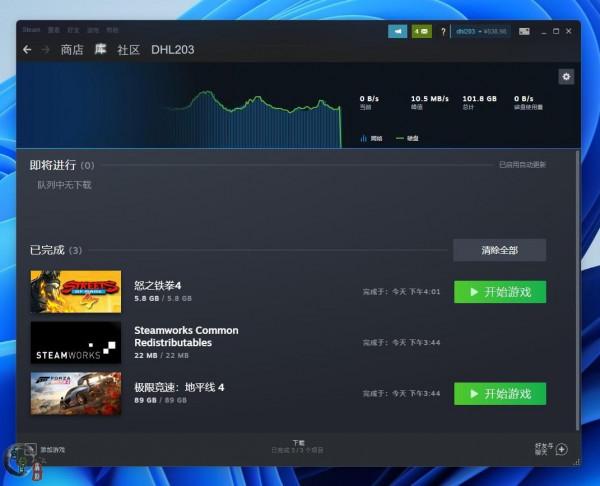Screen dimensions: 600x486
Task: Open the green inbox notifications icon
Action: coord(421,32)
